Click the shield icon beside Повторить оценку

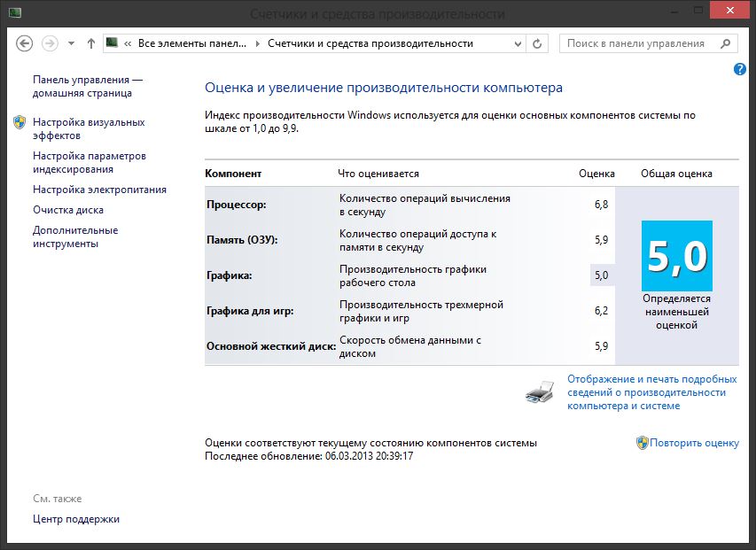coord(642,443)
